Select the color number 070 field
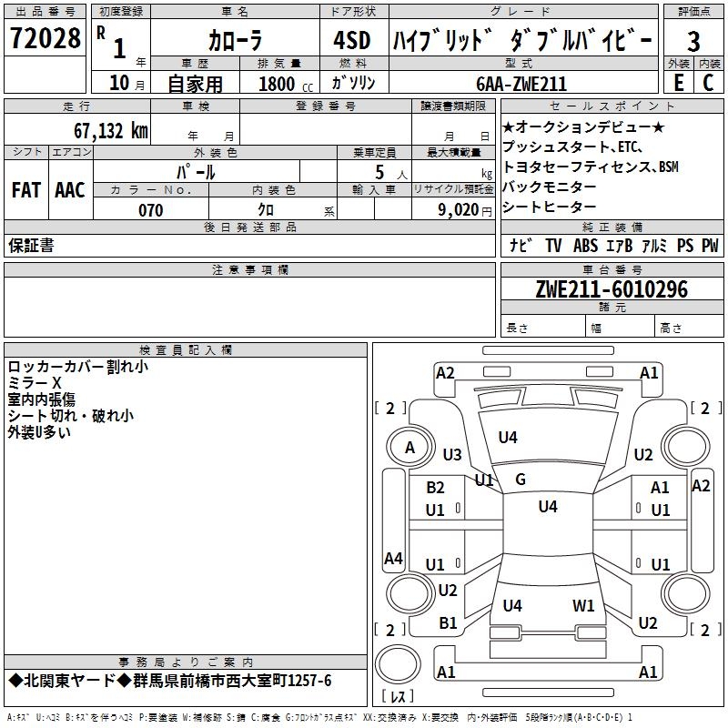This screenshot has height=728, width=728. 150,210
